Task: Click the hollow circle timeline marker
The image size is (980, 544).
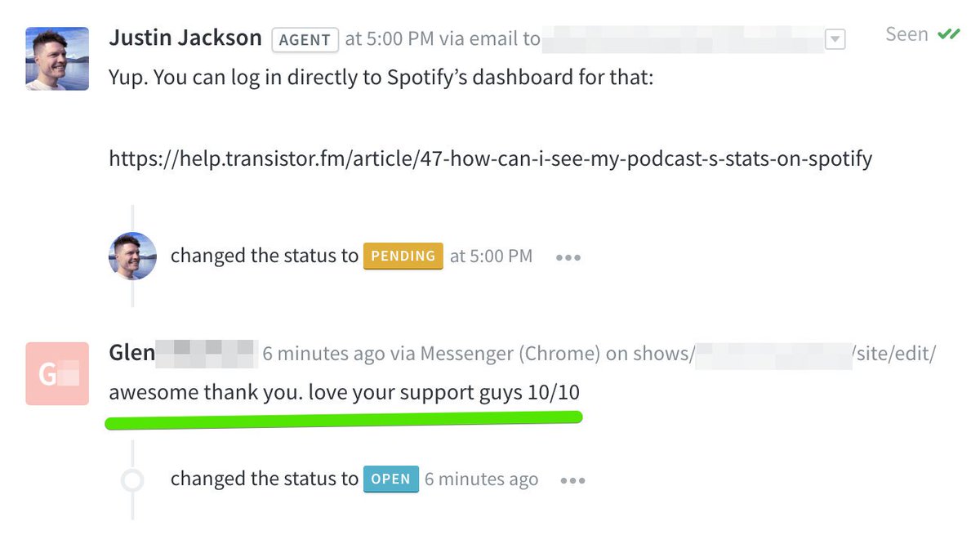Action: [132, 480]
